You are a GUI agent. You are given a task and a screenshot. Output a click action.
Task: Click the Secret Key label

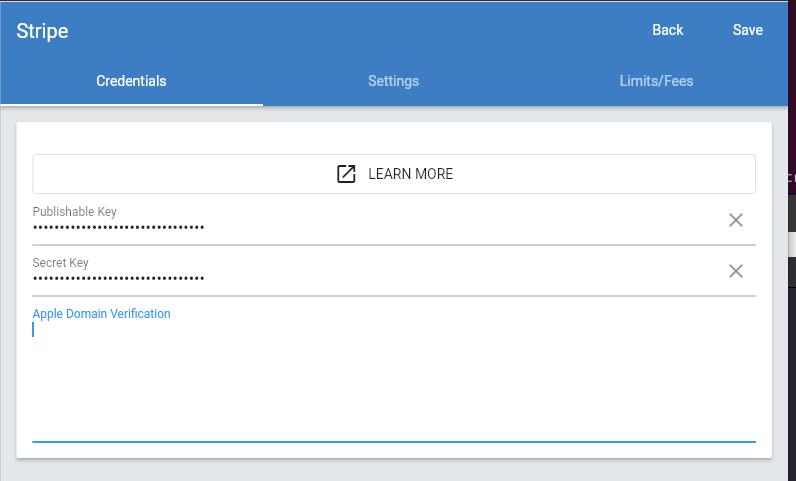pos(60,263)
